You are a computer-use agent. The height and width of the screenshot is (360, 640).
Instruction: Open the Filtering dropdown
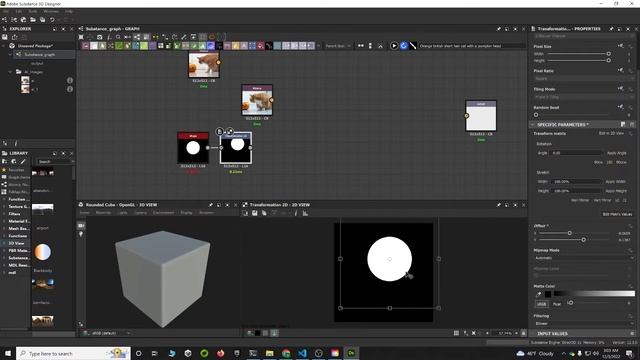tap(584, 324)
